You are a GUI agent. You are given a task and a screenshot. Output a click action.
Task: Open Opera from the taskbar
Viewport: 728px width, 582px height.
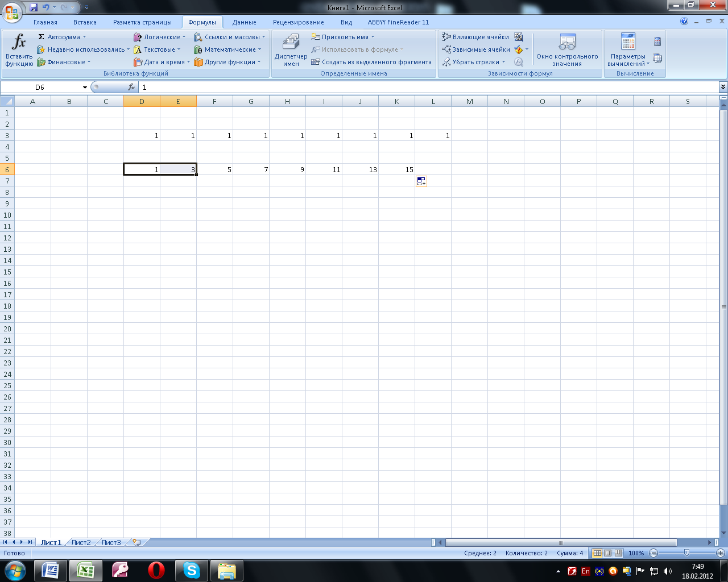click(156, 570)
